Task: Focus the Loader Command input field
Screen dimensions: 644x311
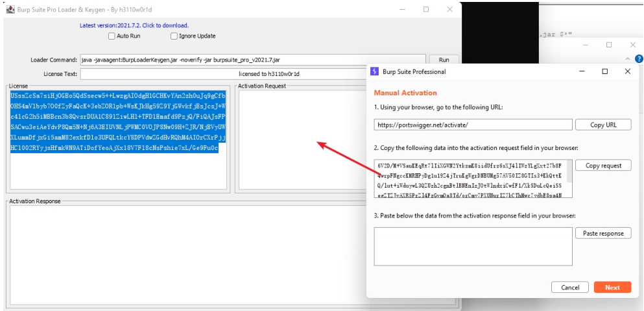Action: coord(253,60)
